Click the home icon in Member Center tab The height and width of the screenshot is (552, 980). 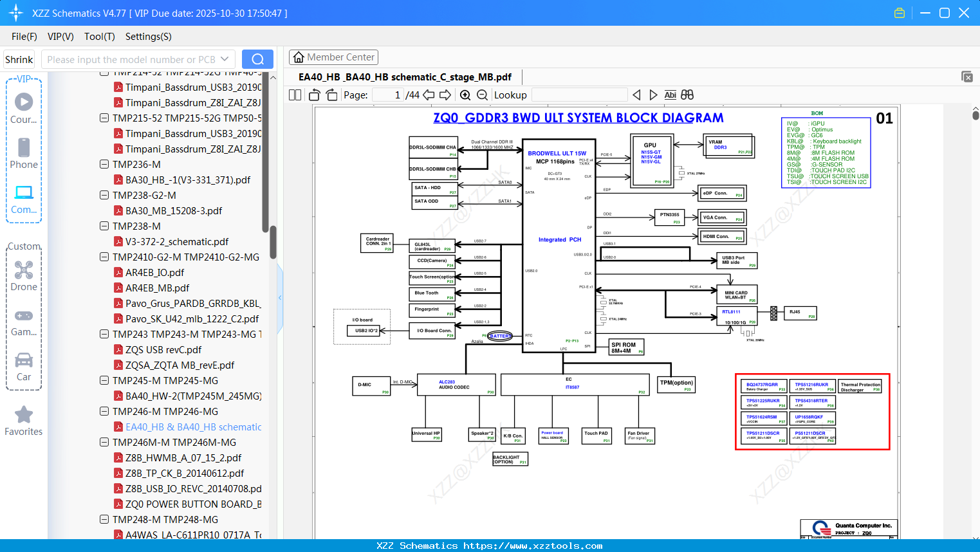pos(299,57)
